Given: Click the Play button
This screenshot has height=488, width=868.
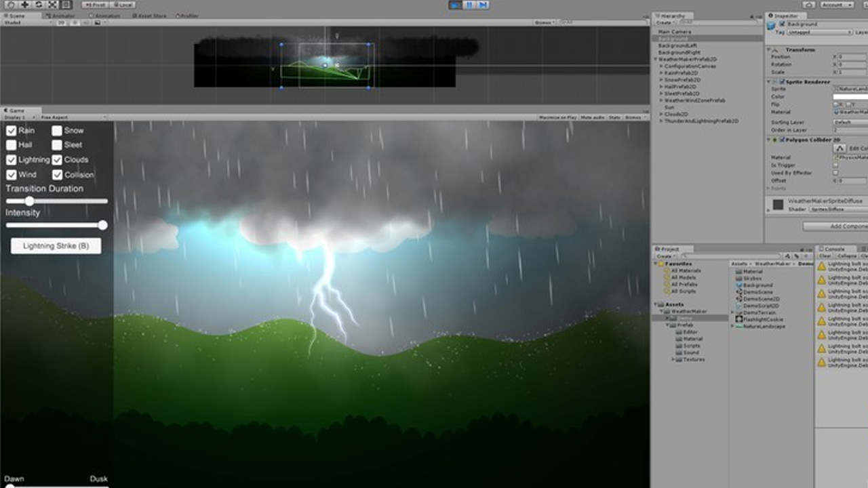Looking at the screenshot, I should (454, 5).
